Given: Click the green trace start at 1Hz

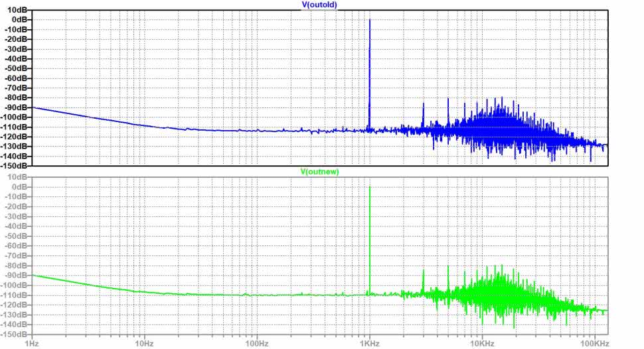Looking at the screenshot, I should (x=33, y=275).
